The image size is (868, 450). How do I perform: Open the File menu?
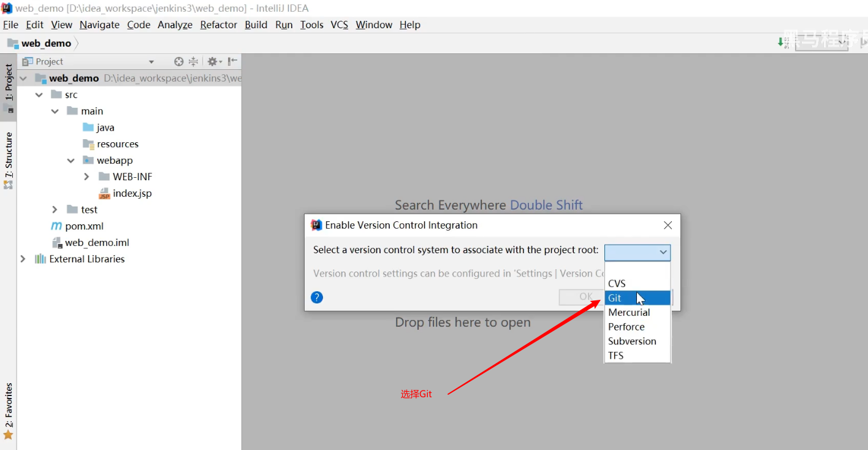[x=10, y=25]
